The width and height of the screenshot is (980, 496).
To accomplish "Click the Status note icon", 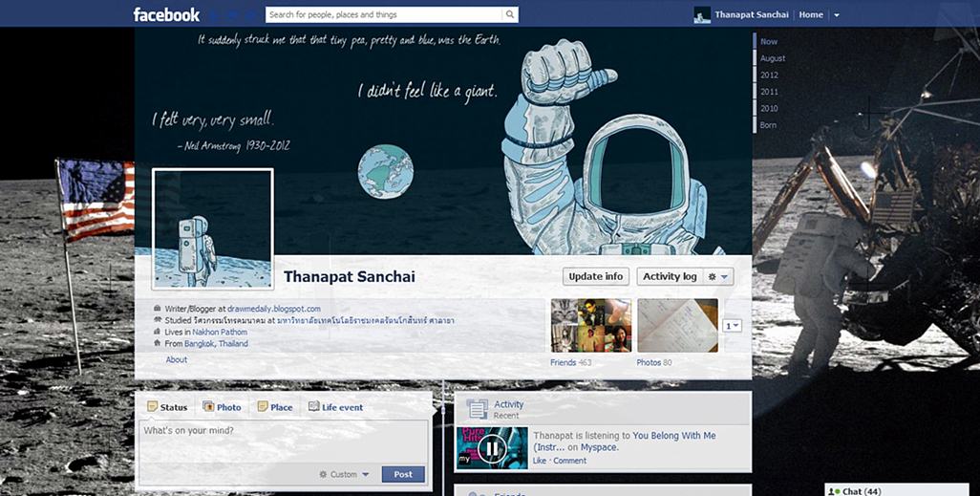I will click(x=152, y=406).
